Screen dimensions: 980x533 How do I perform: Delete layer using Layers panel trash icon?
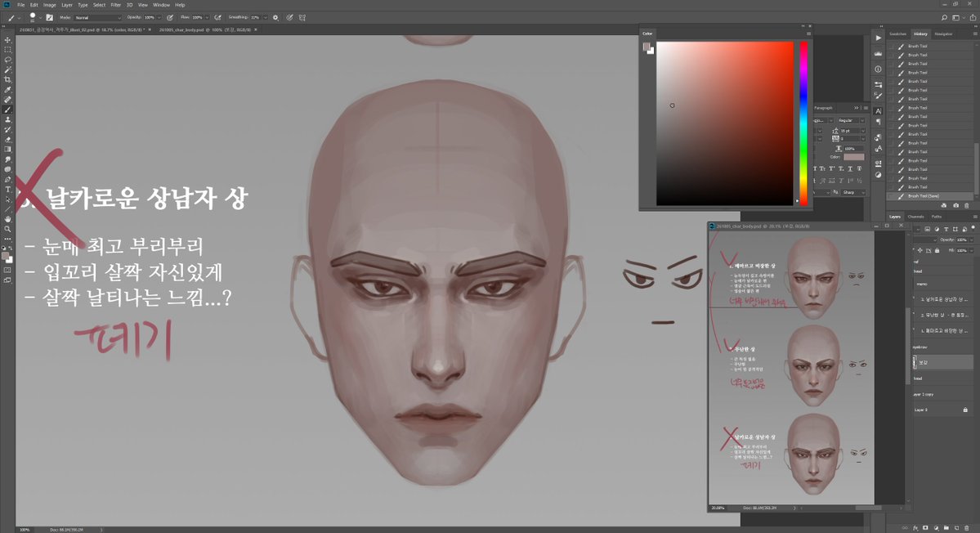967,528
